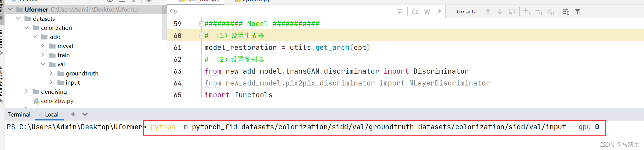Select the colorization folder label
The image size is (644, 150).
coord(56,28)
